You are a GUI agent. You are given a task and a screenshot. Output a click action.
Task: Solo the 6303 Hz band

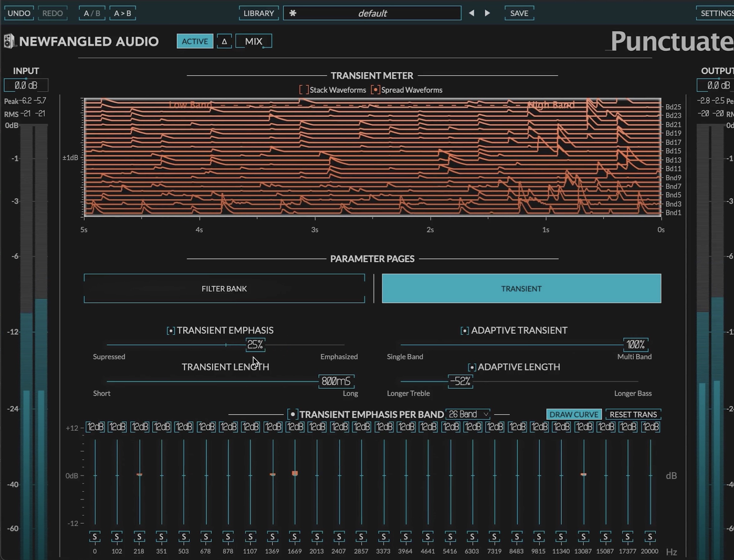472,537
